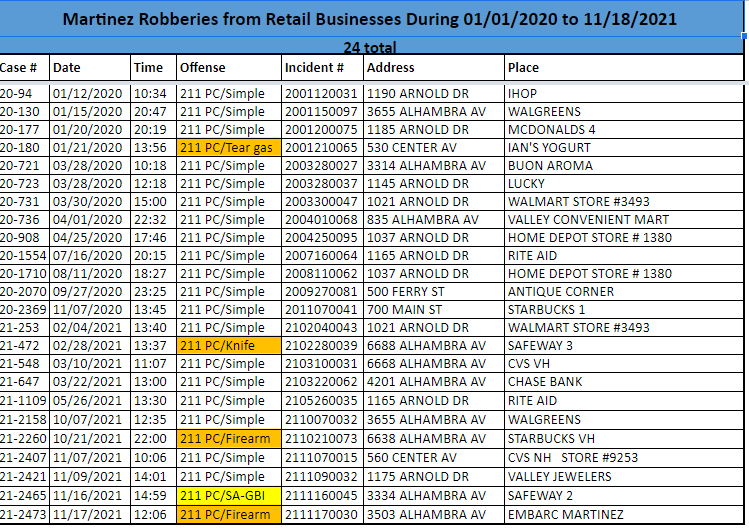The width and height of the screenshot is (749, 531).
Task: Select incident number '2103100031'
Action: pos(322,363)
